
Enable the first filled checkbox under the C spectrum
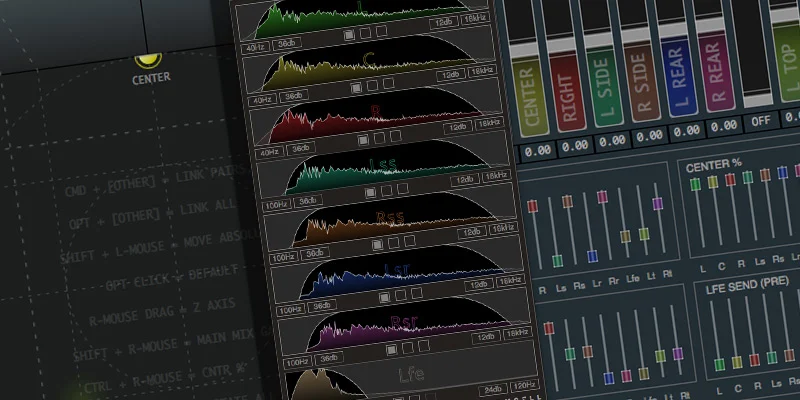coord(357,88)
